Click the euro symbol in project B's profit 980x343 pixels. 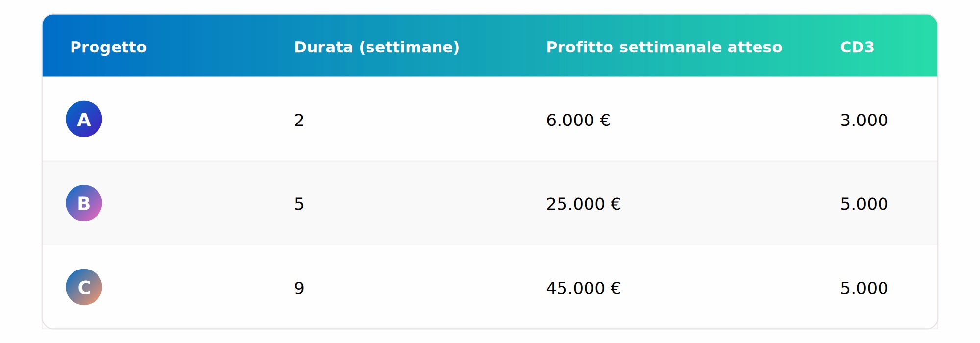pyautogui.click(x=615, y=204)
